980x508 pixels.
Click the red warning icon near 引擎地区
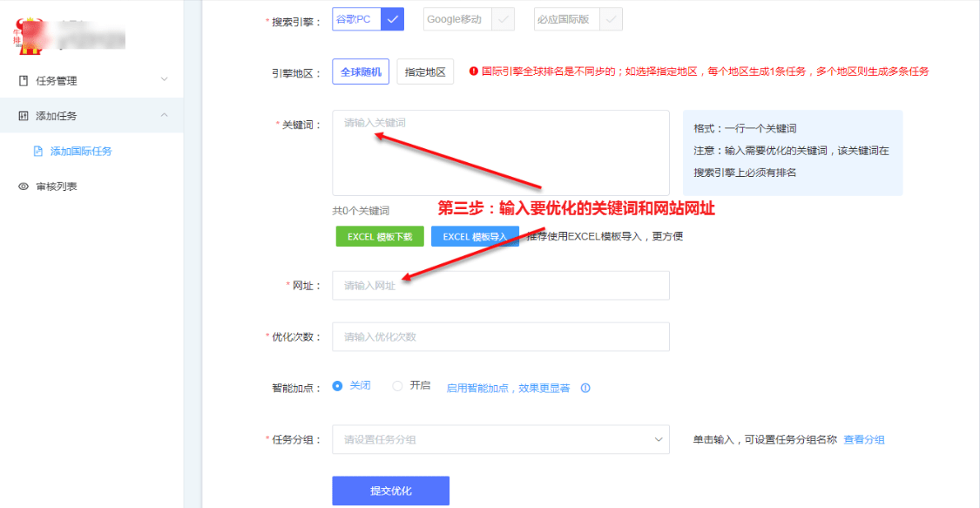pos(474,71)
